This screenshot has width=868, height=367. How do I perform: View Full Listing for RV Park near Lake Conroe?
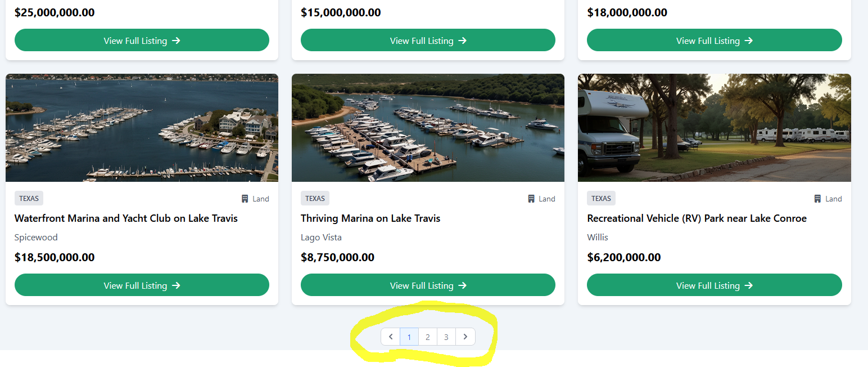(714, 285)
